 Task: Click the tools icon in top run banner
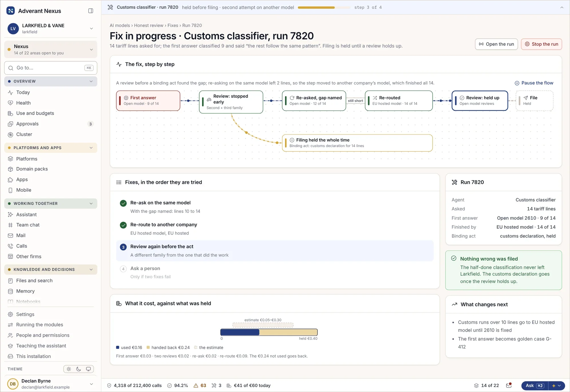point(110,7)
